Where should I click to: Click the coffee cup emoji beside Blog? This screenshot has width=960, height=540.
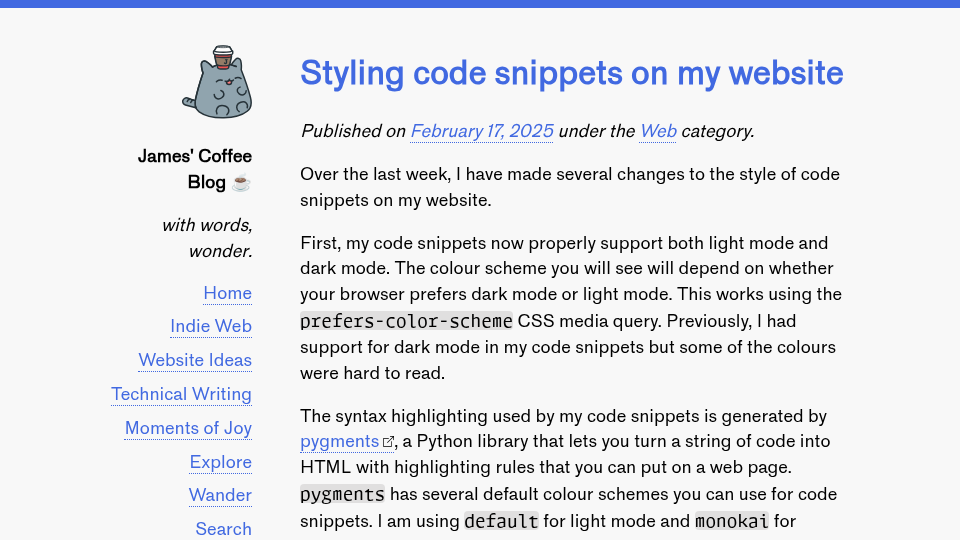[241, 182]
